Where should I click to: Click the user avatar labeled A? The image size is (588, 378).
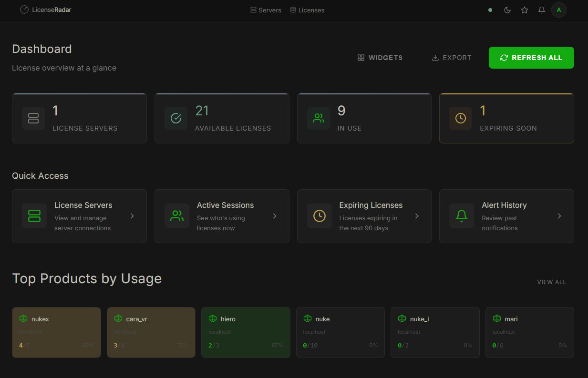click(x=558, y=10)
